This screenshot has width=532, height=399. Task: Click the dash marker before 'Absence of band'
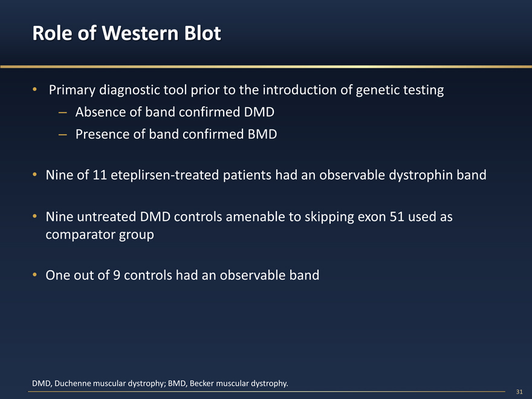63,112
